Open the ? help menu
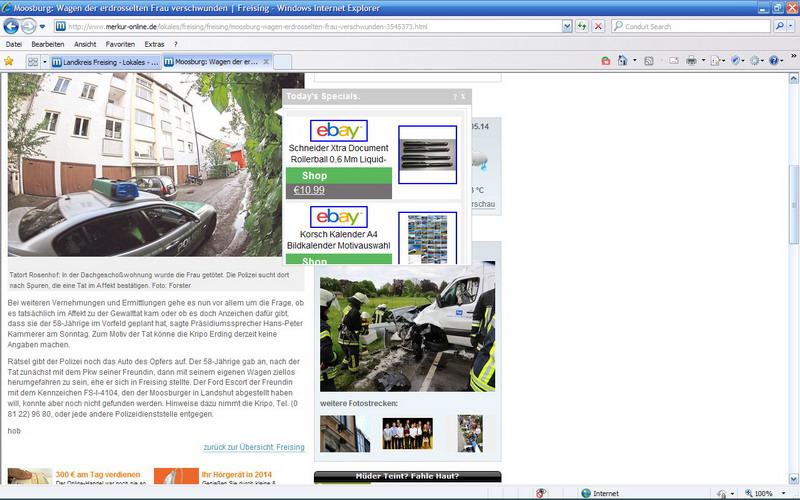The image size is (800, 500). 176,44
